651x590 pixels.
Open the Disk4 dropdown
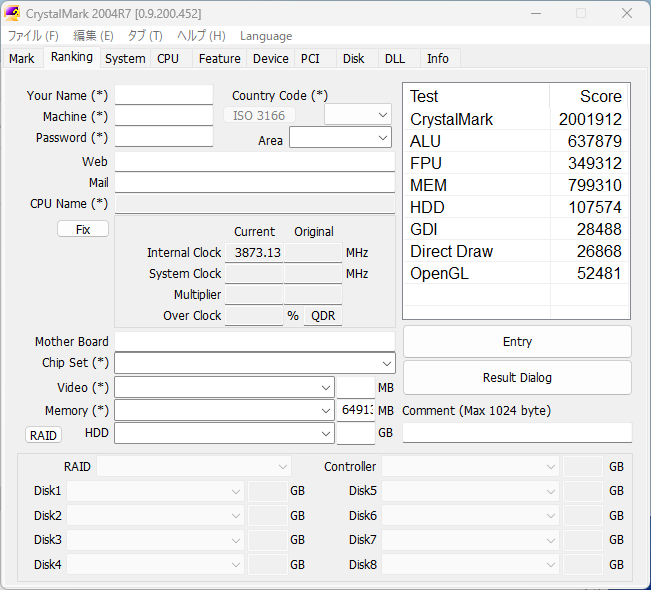point(155,565)
